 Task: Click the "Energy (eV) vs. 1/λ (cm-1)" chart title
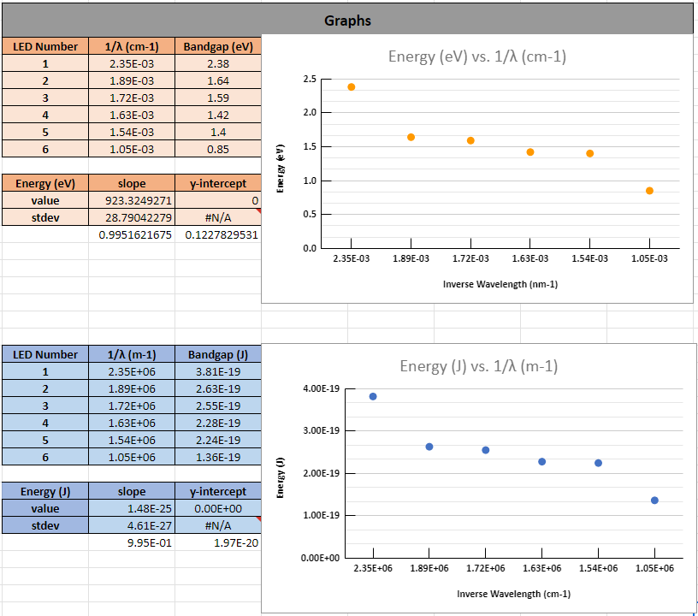click(476, 57)
